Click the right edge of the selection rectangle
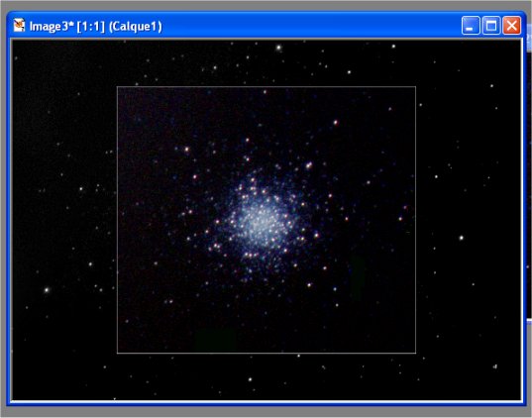The width and height of the screenshot is (532, 418). point(416,220)
